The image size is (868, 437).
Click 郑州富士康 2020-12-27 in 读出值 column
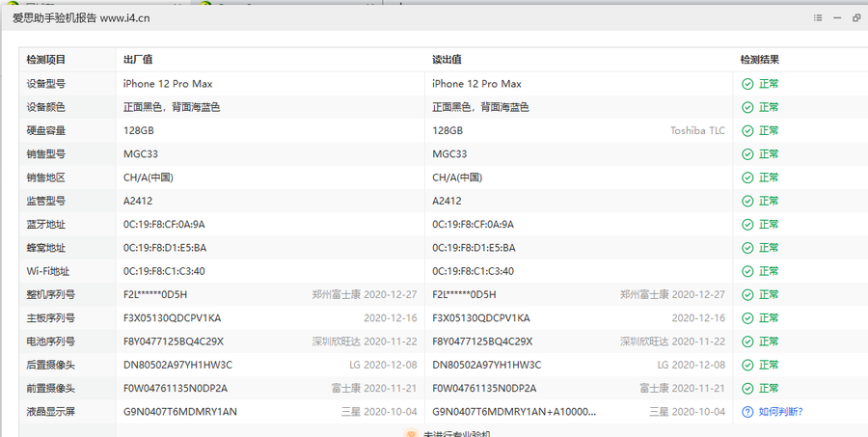click(672, 294)
